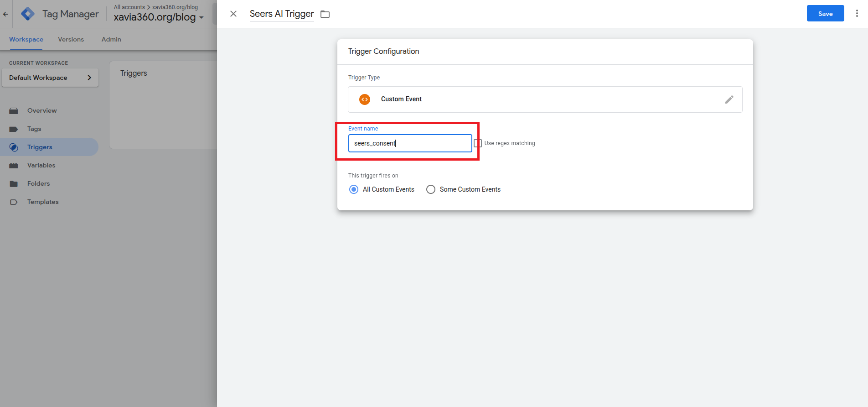The height and width of the screenshot is (407, 868).
Task: Expand Default Workspace selector
Action: click(50, 78)
